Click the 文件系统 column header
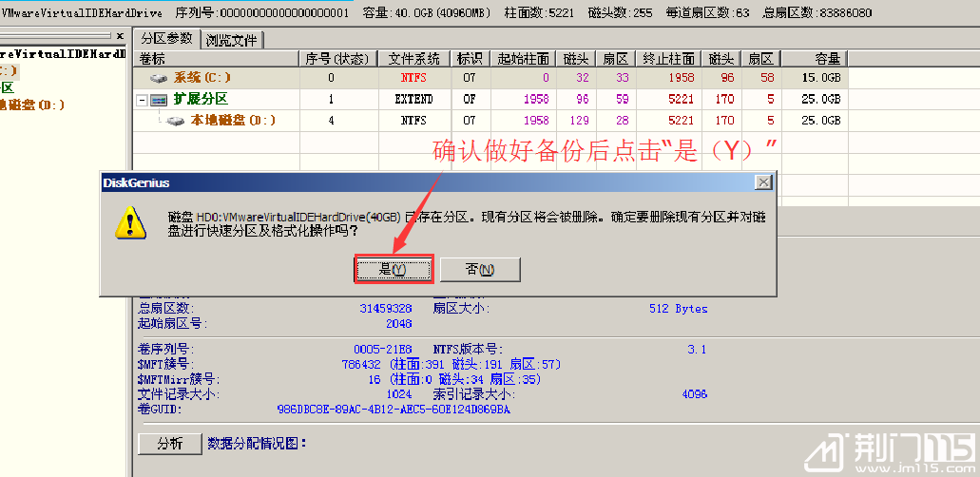This screenshot has width=980, height=477. click(413, 59)
